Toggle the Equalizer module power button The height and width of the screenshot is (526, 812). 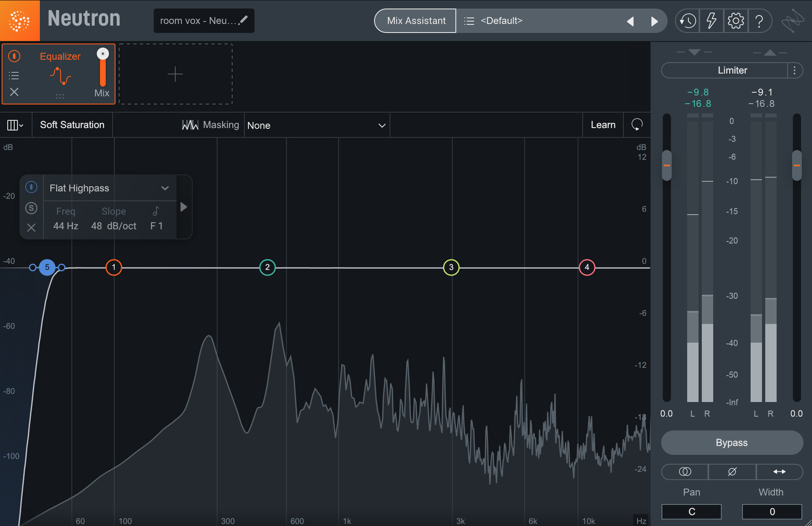click(14, 56)
